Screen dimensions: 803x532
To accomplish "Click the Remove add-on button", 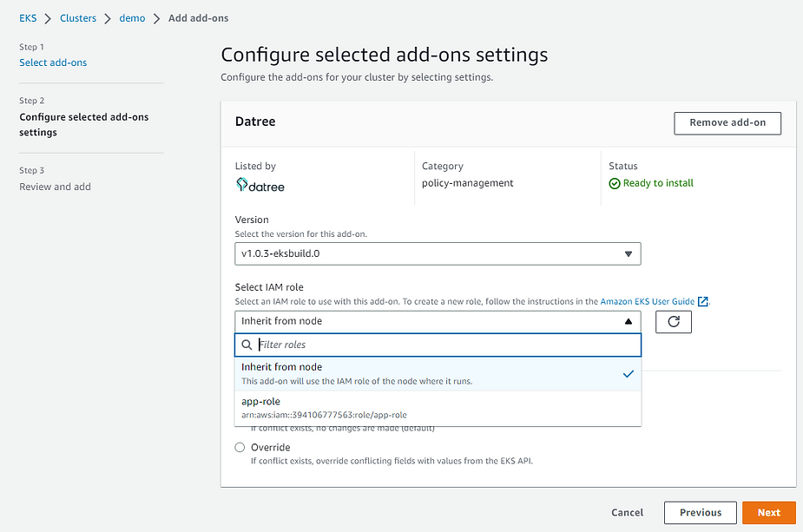I will click(727, 123).
